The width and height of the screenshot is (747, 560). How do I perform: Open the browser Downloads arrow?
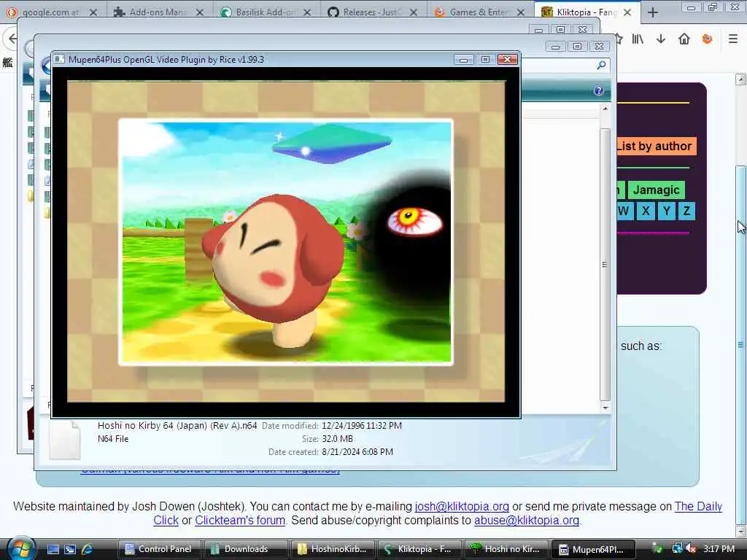click(661, 39)
